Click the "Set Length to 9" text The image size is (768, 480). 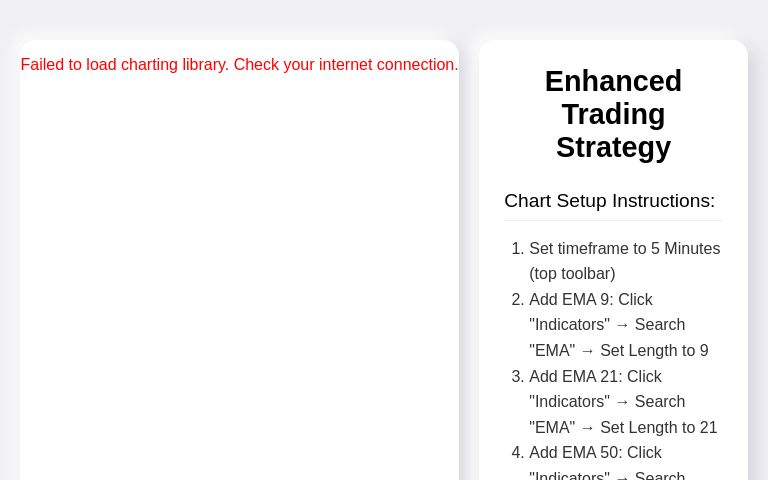pyautogui.click(x=654, y=351)
